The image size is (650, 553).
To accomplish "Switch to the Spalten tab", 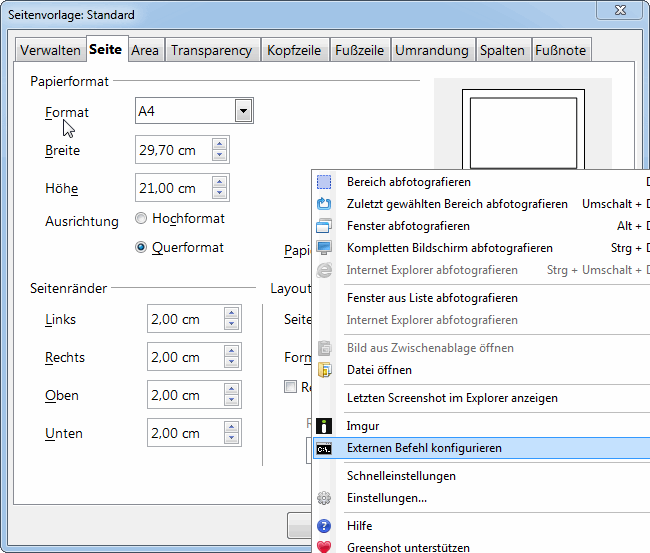I will [502, 50].
